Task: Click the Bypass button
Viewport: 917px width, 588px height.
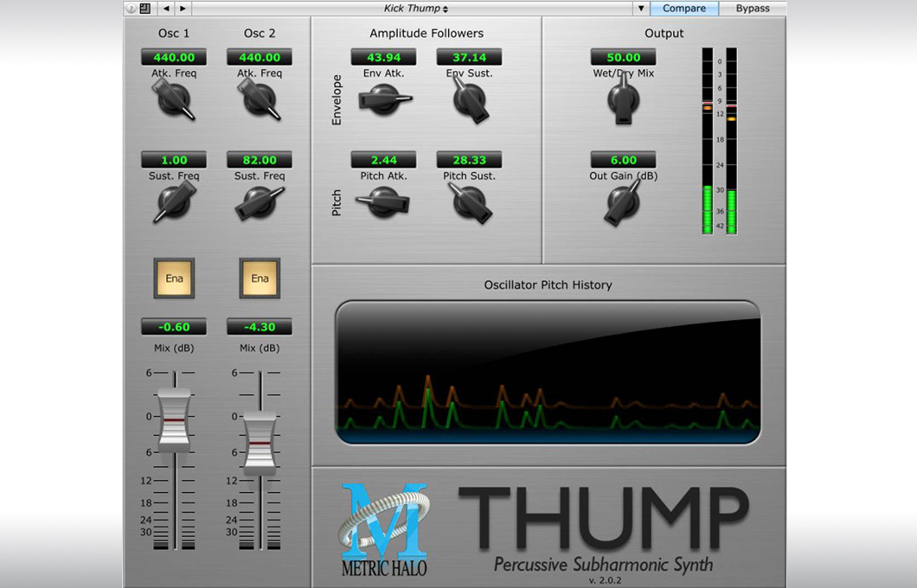Action: pyautogui.click(x=753, y=8)
